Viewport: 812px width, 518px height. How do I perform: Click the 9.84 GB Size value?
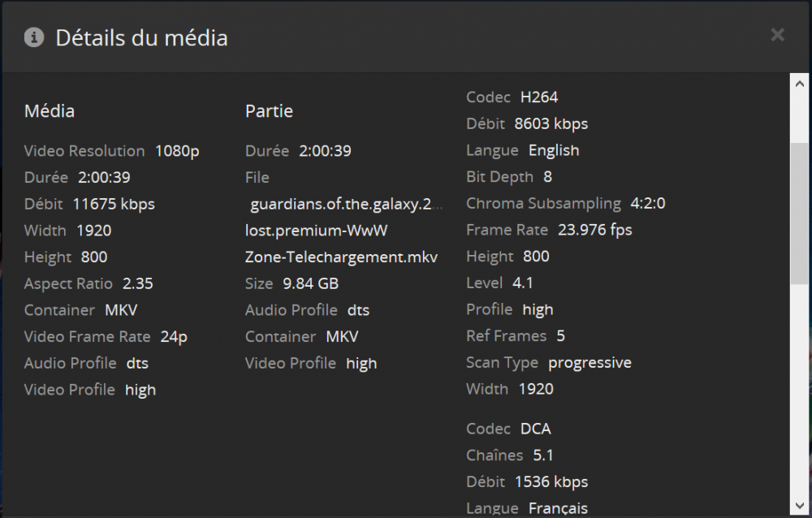[310, 283]
